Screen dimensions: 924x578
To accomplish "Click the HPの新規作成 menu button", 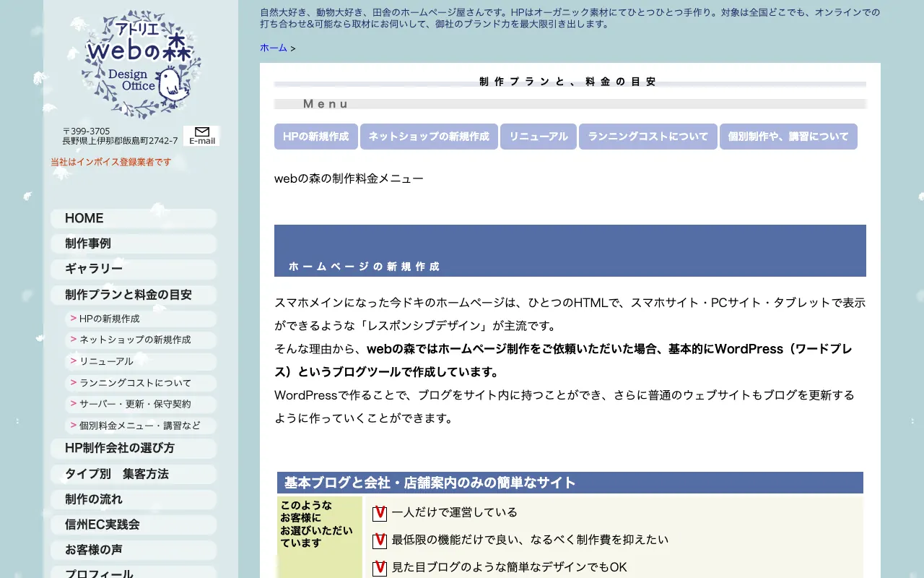I will coord(316,137).
